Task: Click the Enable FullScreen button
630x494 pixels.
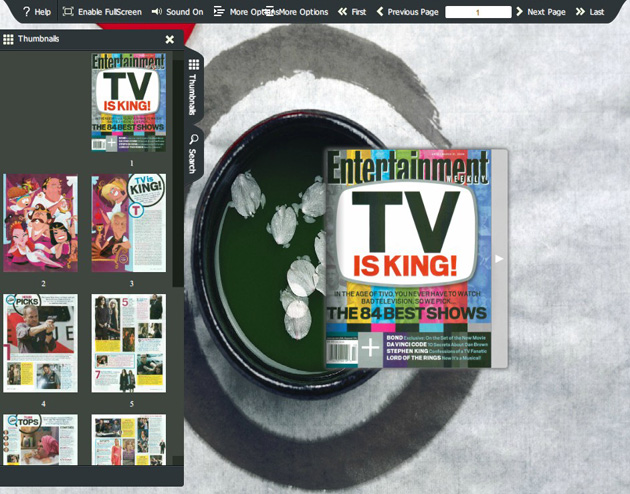Action: tap(102, 12)
